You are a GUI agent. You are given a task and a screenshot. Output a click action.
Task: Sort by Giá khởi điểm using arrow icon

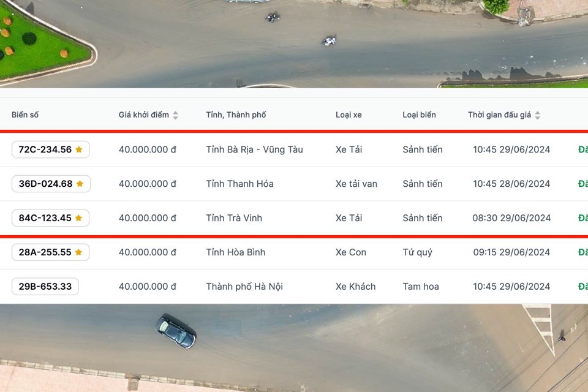point(175,115)
